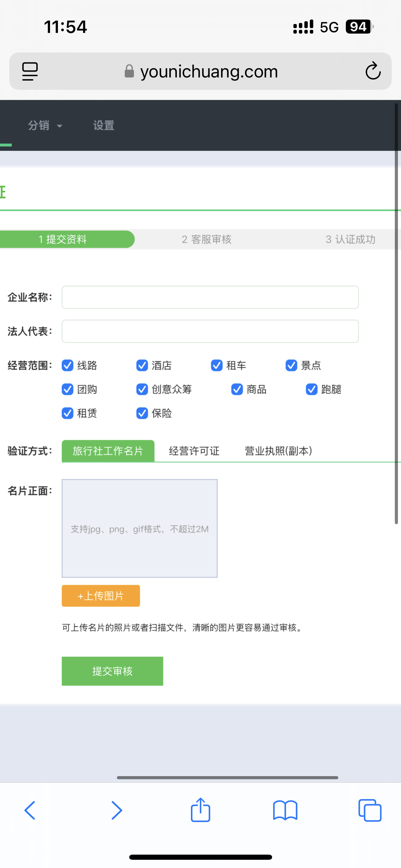Go back using Safari back arrow
401x868 pixels.
tap(30, 810)
